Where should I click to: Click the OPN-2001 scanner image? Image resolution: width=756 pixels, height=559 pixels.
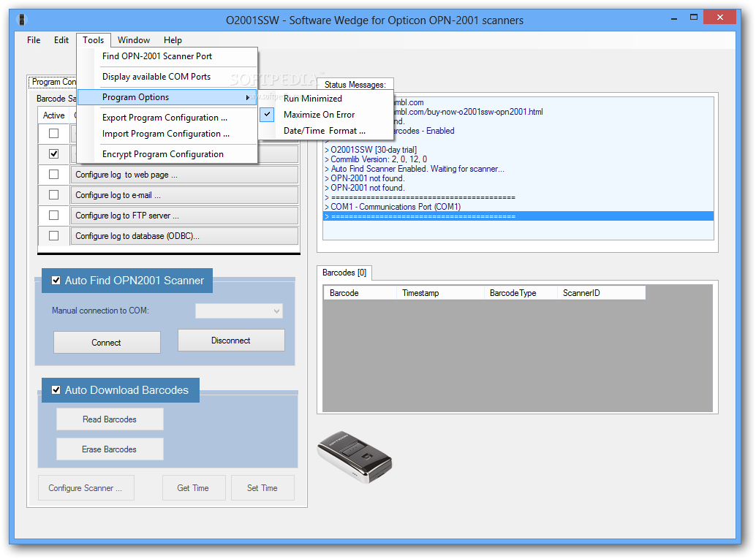[355, 457]
